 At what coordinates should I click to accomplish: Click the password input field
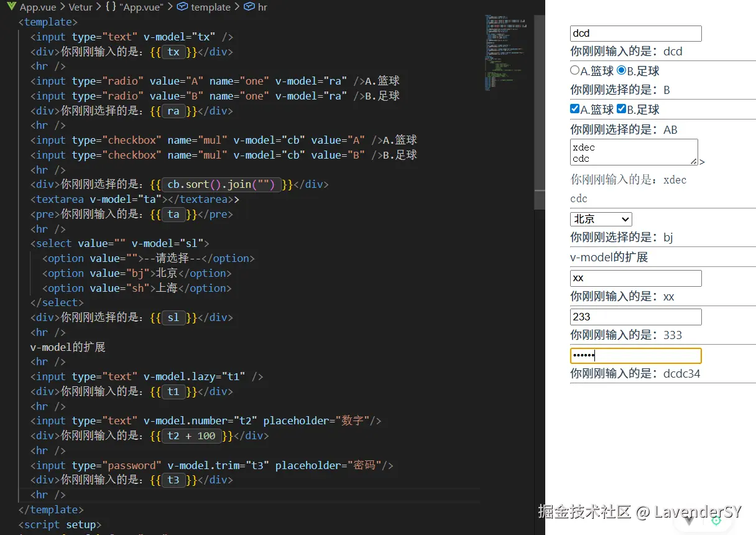635,356
